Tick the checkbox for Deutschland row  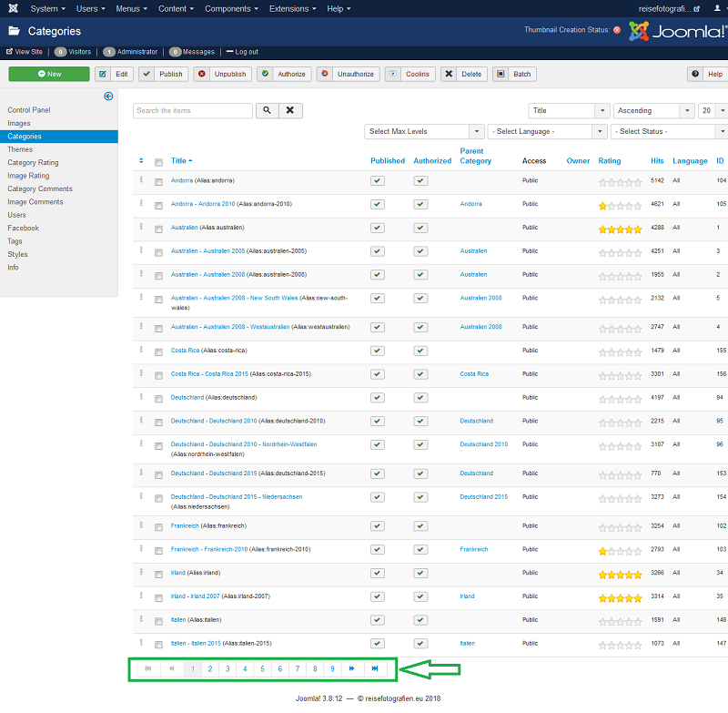[159, 398]
